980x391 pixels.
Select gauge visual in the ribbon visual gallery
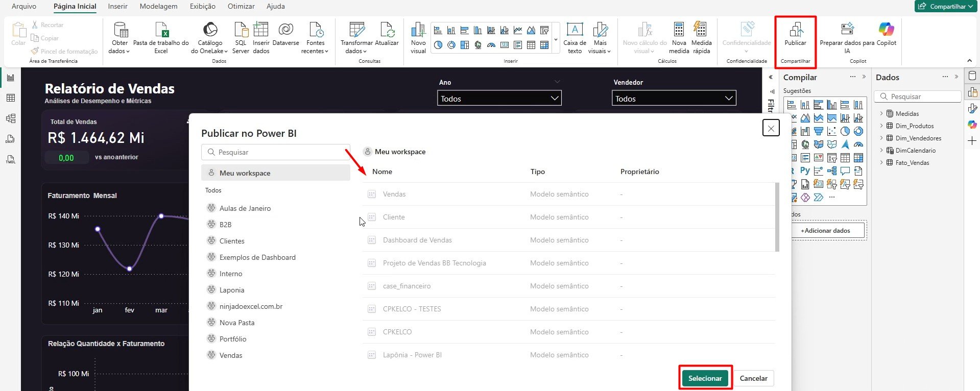point(491,45)
